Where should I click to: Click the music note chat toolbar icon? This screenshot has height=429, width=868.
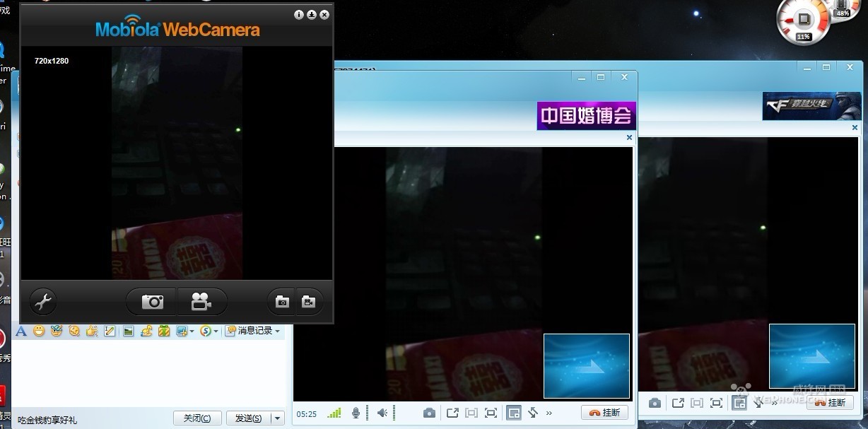(146, 331)
